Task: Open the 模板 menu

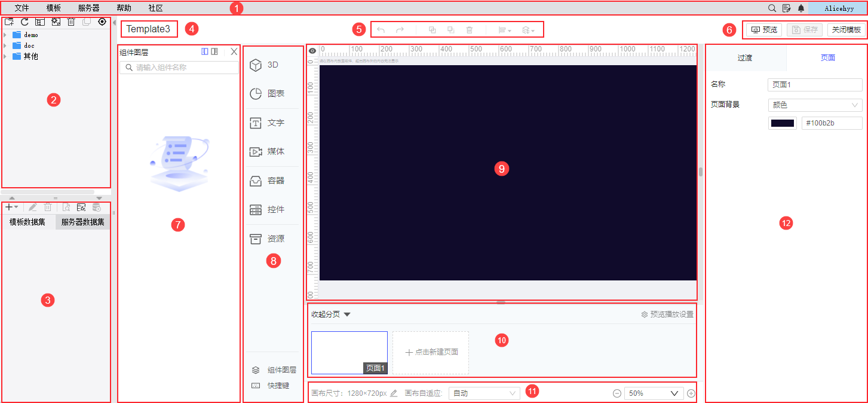Action: coord(54,8)
